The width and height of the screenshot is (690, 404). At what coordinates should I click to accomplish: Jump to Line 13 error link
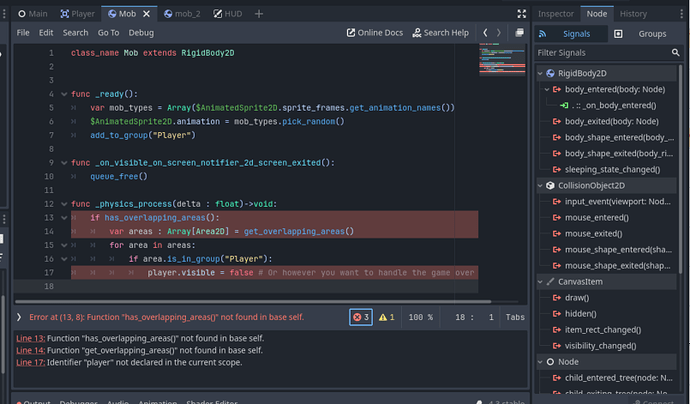pyautogui.click(x=30, y=338)
